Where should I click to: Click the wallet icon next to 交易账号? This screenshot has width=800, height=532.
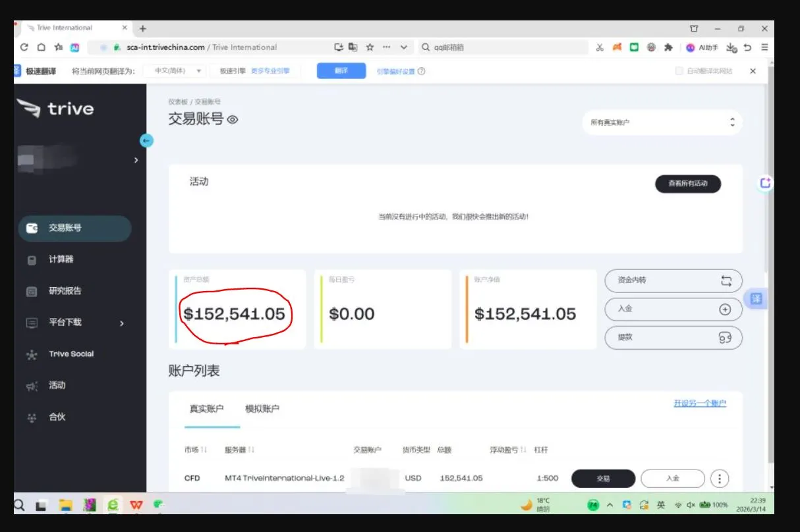point(32,228)
